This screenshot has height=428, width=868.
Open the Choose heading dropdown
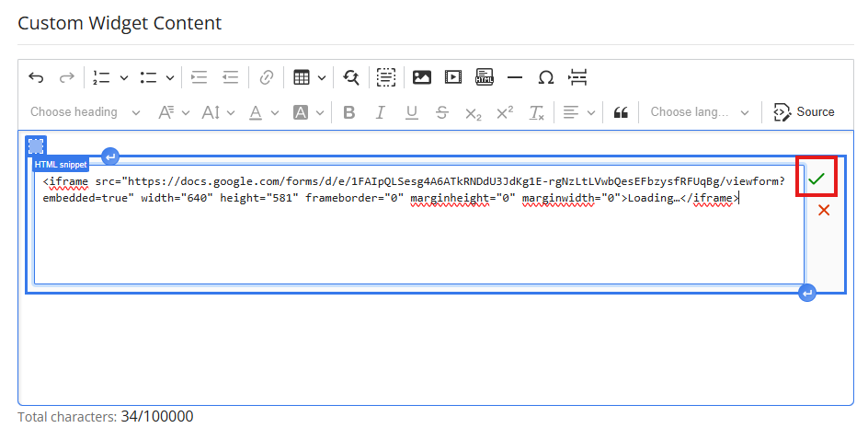click(x=85, y=112)
